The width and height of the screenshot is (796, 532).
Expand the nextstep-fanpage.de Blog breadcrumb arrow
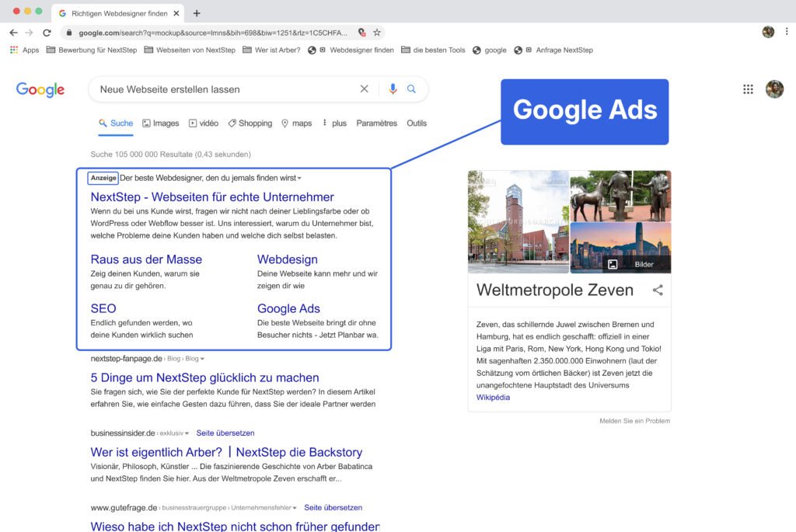tap(203, 359)
